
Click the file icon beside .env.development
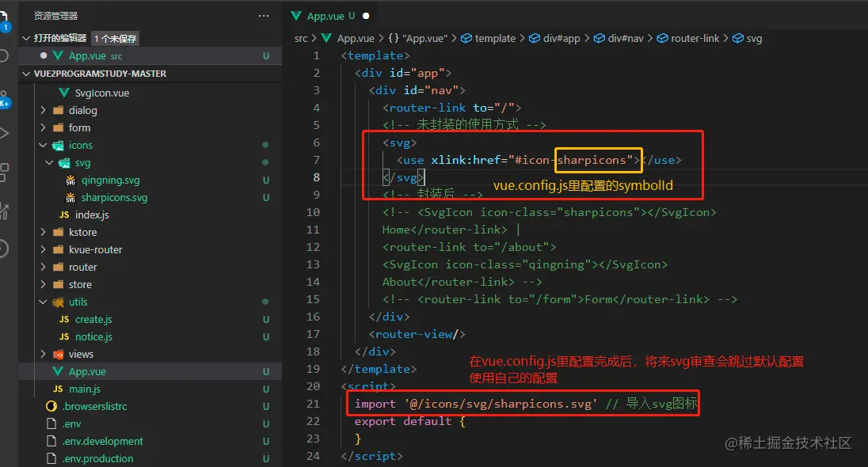(51, 441)
